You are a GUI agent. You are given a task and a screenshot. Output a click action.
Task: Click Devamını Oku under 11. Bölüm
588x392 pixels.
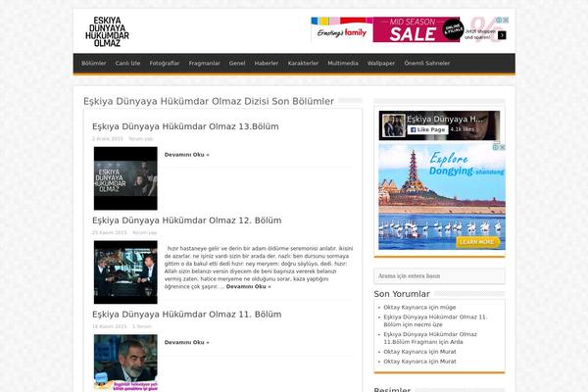point(187,342)
